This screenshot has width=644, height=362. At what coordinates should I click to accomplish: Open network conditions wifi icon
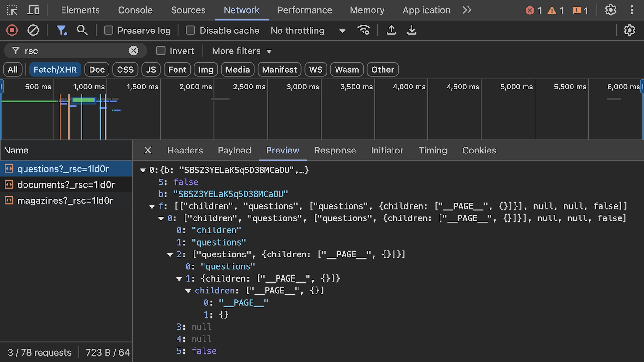(x=364, y=30)
